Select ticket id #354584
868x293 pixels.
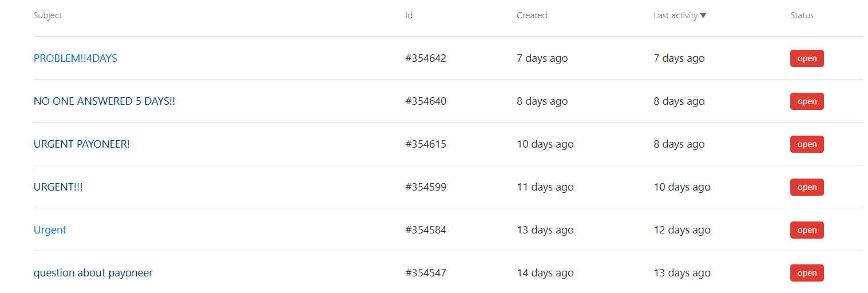[426, 230]
